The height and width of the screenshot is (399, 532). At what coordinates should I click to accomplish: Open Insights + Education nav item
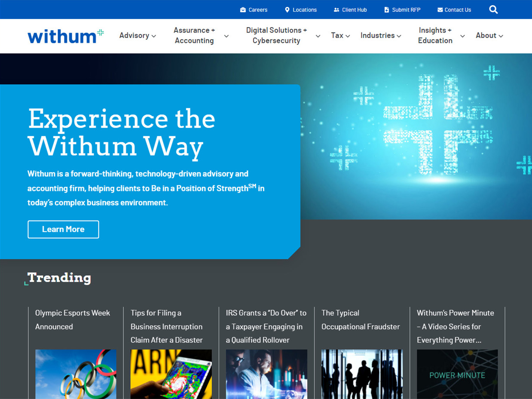[x=435, y=36]
